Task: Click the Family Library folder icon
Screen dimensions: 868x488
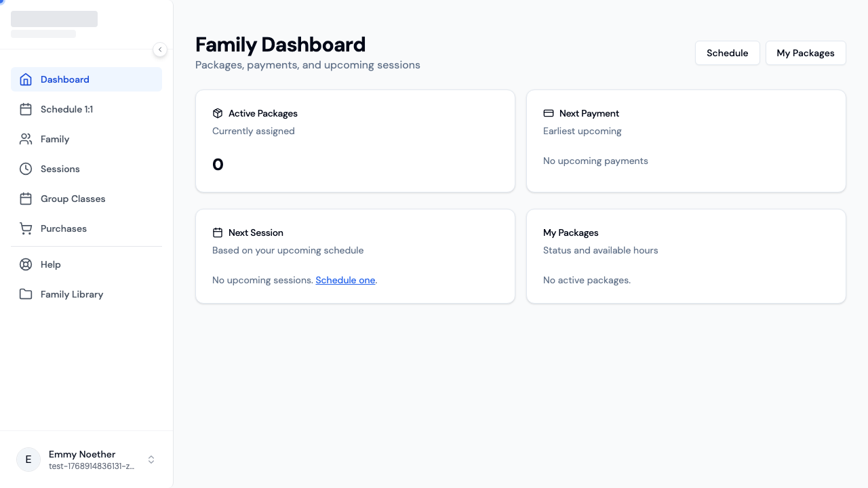Action: point(26,294)
